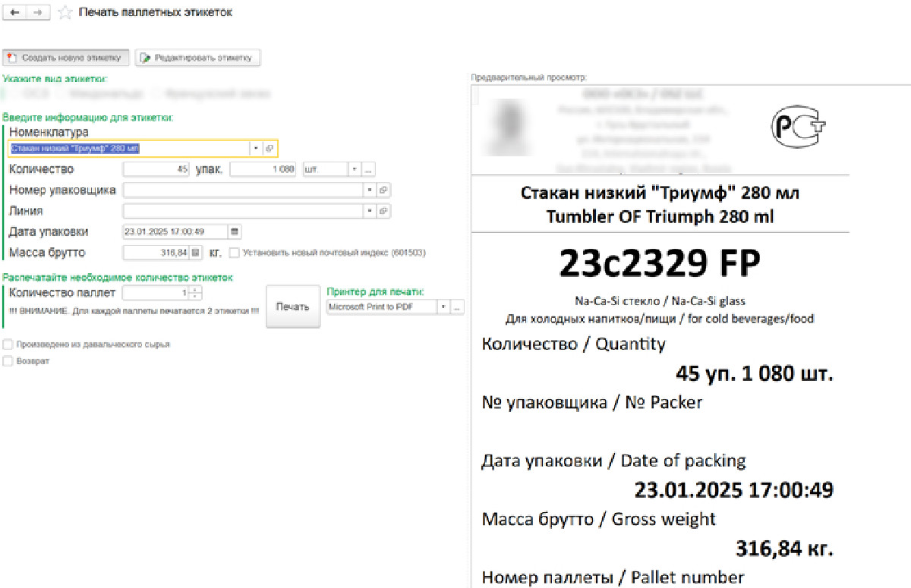Image resolution: width=911 pixels, height=588 pixels.
Task: Select the Дата упаковки date field
Action: coord(175,231)
